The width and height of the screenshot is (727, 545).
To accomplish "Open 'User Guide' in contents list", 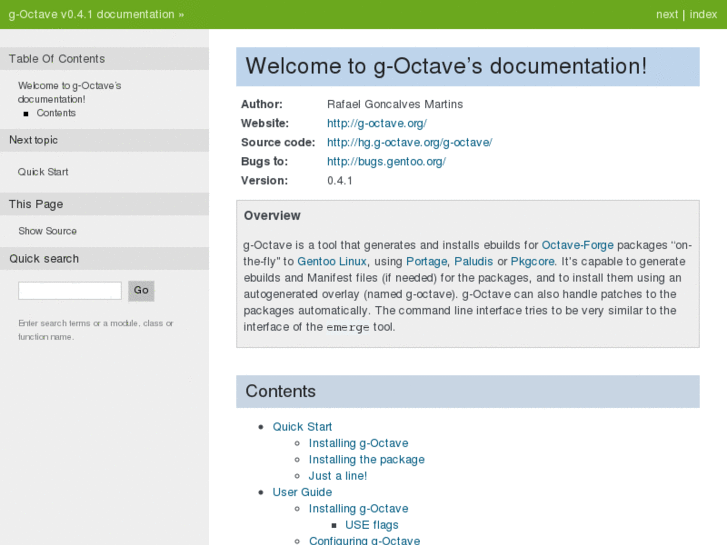I will (x=302, y=492).
